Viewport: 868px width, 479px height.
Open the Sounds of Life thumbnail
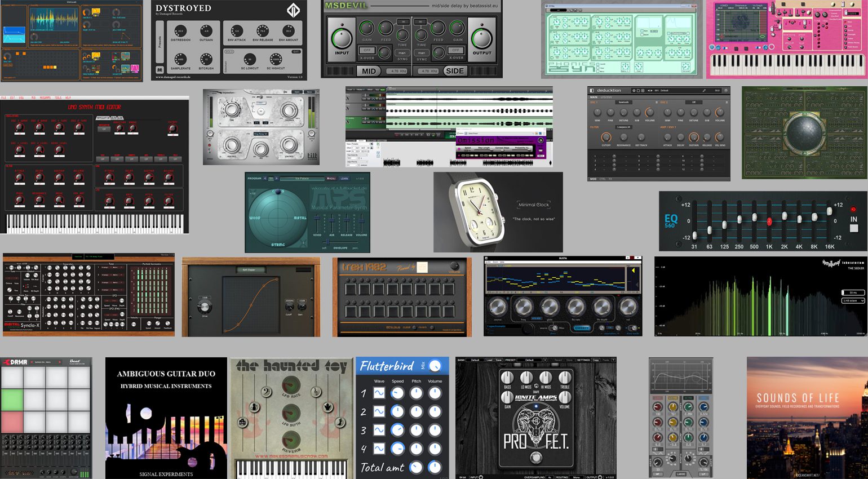(x=807, y=418)
